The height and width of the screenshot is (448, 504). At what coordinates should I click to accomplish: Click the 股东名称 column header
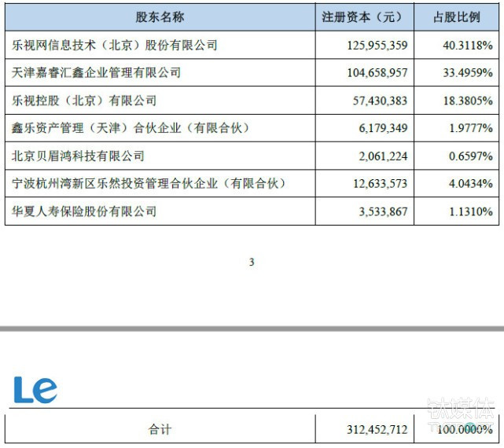coord(160,17)
